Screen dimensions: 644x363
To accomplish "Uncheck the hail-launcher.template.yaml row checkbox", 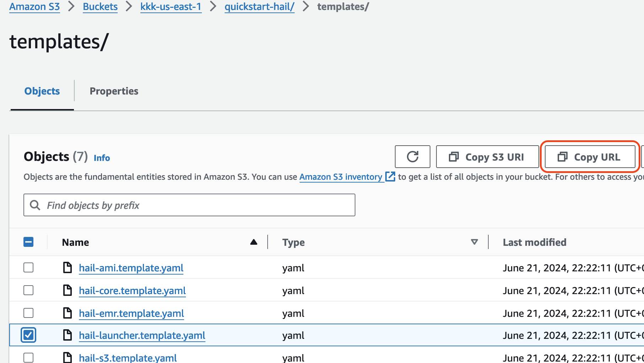I will tap(28, 335).
